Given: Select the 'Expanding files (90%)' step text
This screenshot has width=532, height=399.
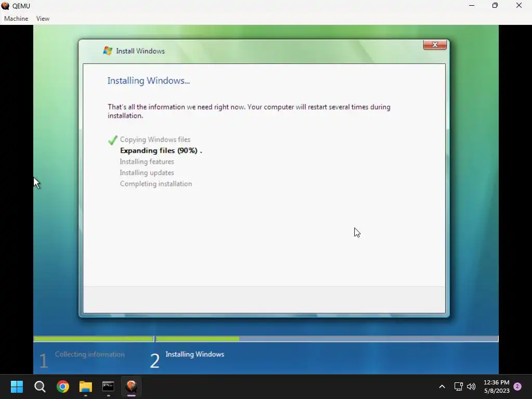Looking at the screenshot, I should pos(161,151).
